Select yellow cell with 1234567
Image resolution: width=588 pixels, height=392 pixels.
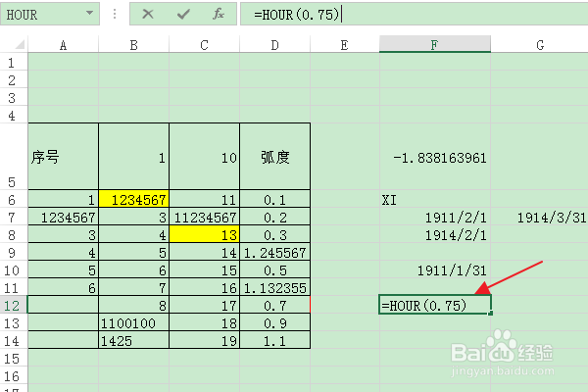click(x=133, y=199)
